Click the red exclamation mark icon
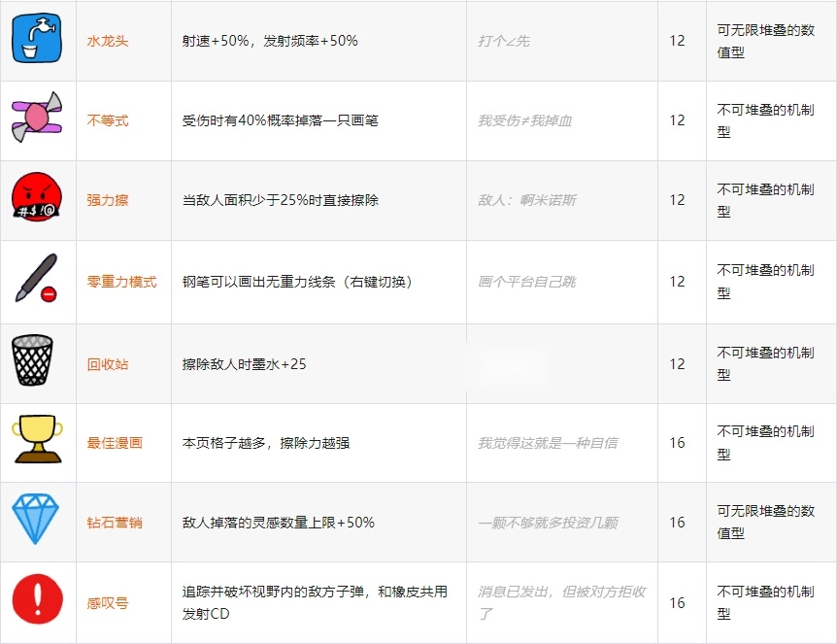The height and width of the screenshot is (644, 837). tap(37, 602)
